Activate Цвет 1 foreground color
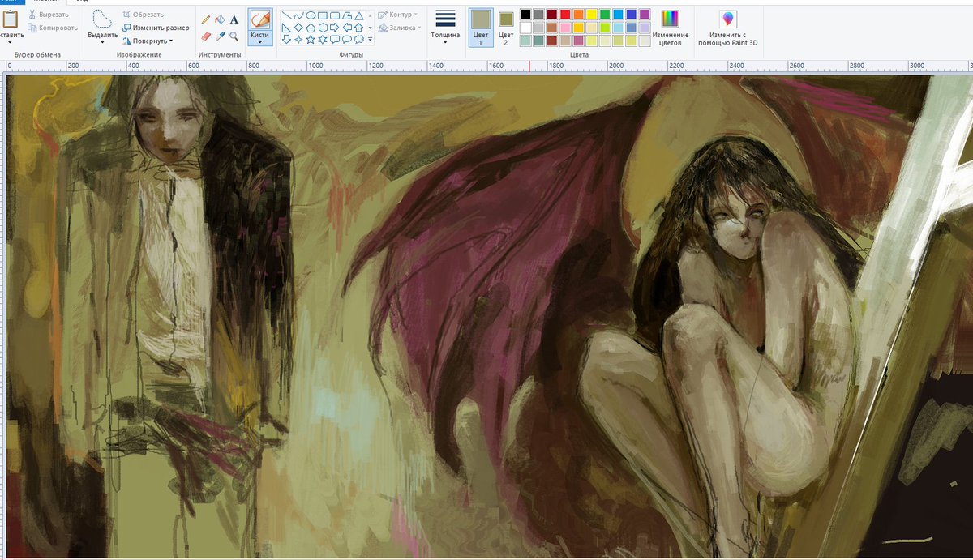The width and height of the screenshot is (973, 560). point(481,27)
